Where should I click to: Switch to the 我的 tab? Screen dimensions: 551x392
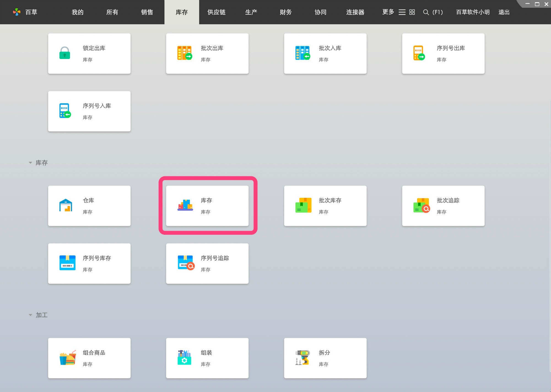(x=77, y=12)
